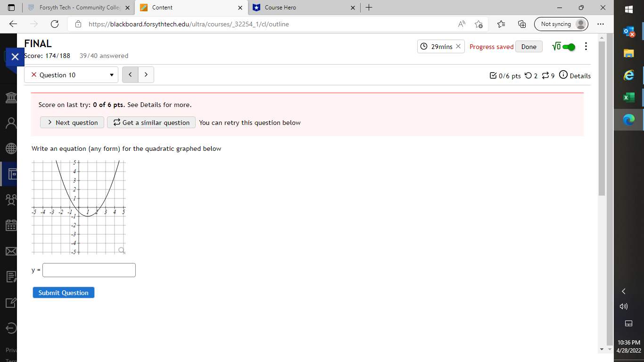Close the Course Hero tab

click(353, 8)
